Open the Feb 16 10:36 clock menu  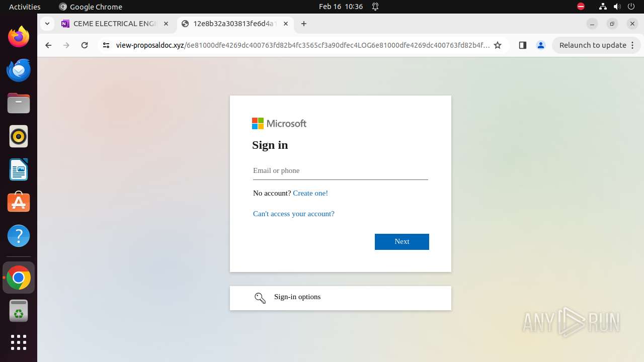[x=341, y=7]
